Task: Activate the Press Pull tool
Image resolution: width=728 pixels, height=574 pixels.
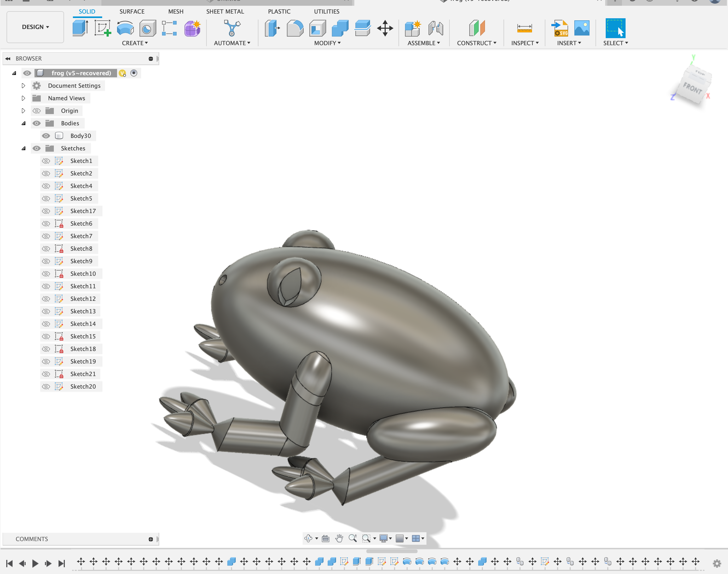Action: [272, 28]
